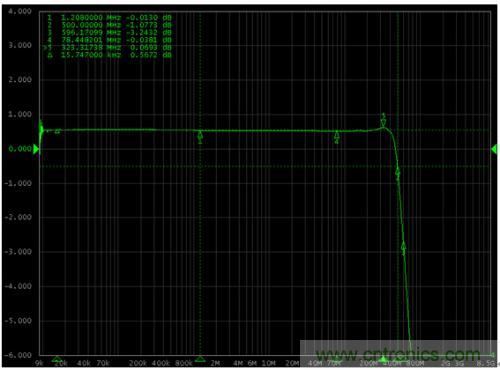Image resolution: width=500 pixels, height=370 pixels.
Task: Select marker 1 readout row 1.2080000 MHz
Action: tap(109, 17)
